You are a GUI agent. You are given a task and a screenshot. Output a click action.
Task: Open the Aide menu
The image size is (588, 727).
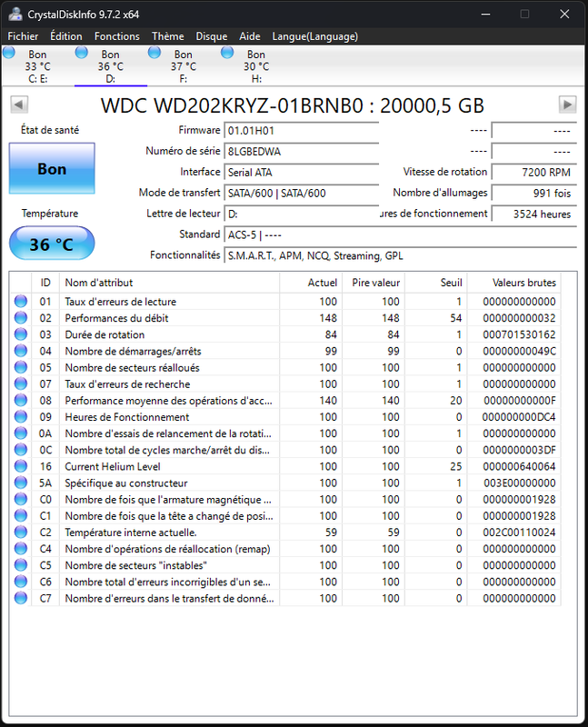coord(250,36)
